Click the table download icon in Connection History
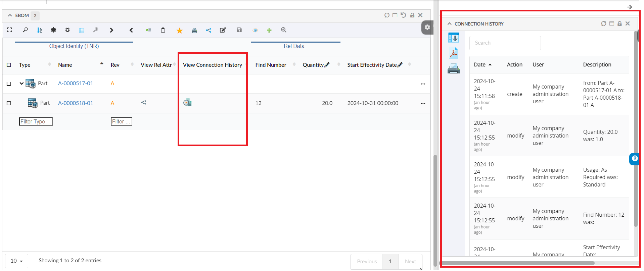 coord(454,38)
